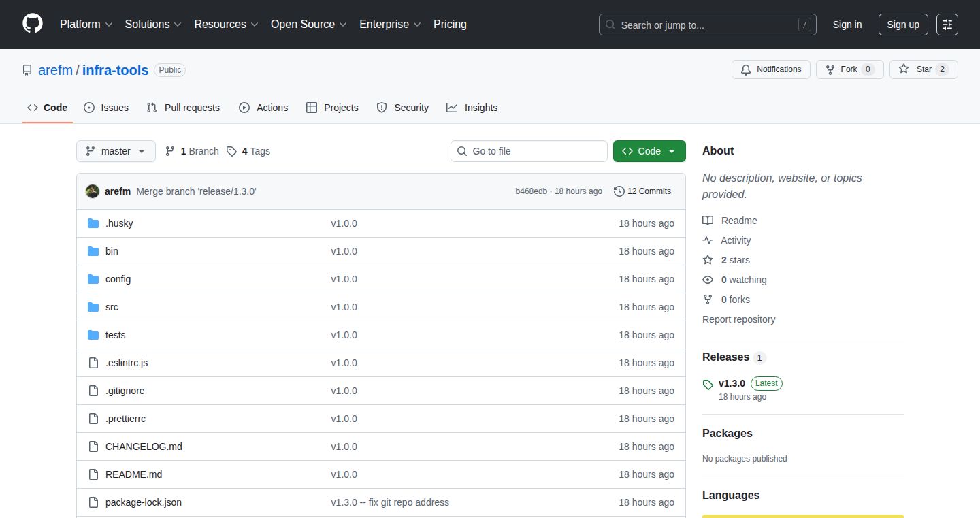Image resolution: width=980 pixels, height=518 pixels.
Task: Expand the Platform menu
Action: pos(86,24)
